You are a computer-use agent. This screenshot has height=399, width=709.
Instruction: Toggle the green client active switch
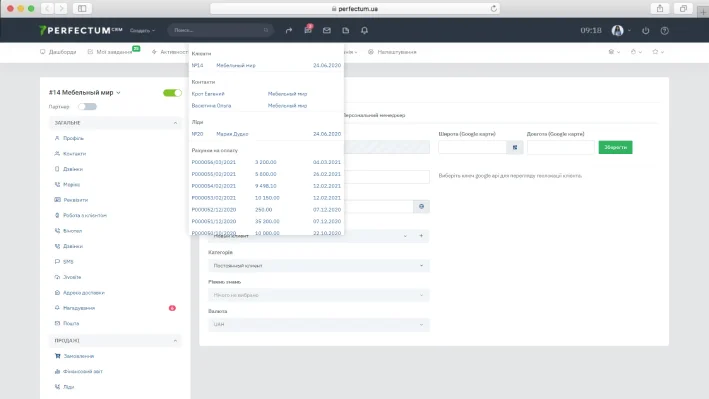(172, 93)
